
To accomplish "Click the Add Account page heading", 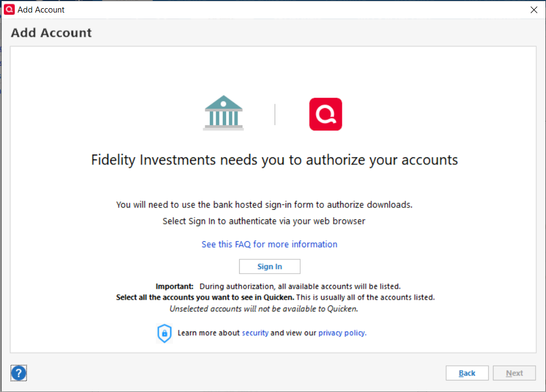I will [x=51, y=33].
